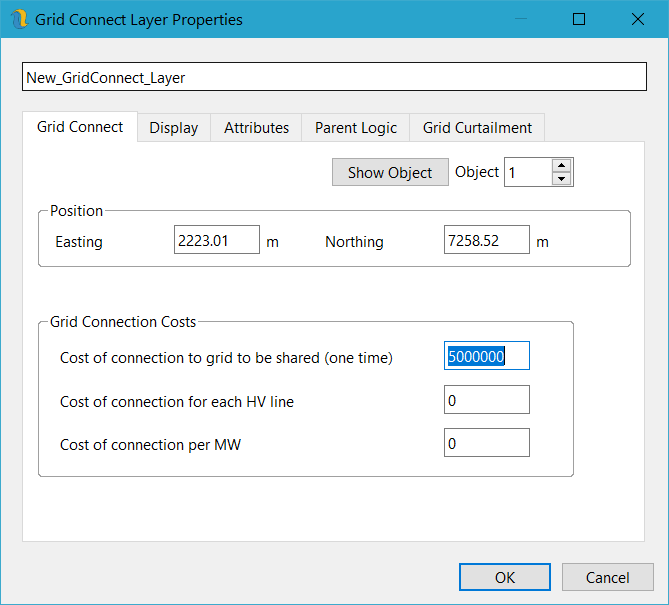669x605 pixels.
Task: Select the cost per HV line field
Action: [486, 400]
